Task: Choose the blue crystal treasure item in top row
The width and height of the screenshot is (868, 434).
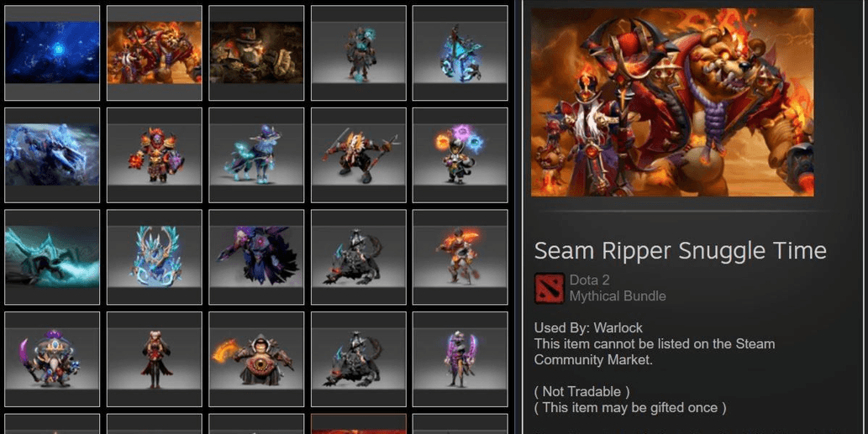Action: pos(460,53)
